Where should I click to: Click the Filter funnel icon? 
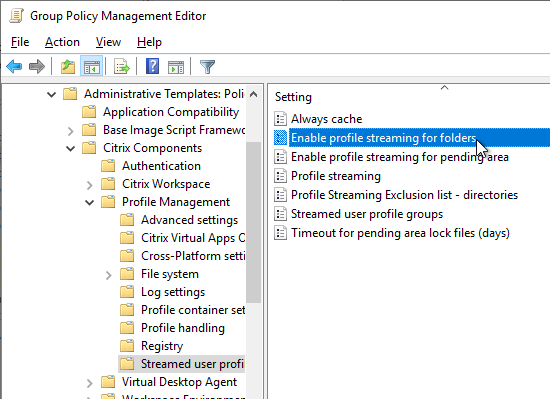pyautogui.click(x=207, y=66)
